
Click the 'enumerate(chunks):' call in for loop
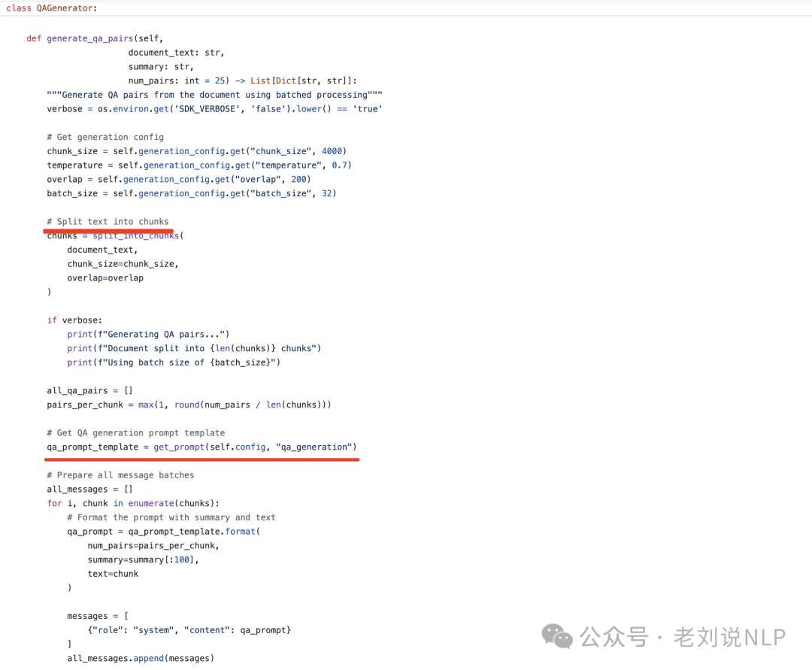[174, 504]
